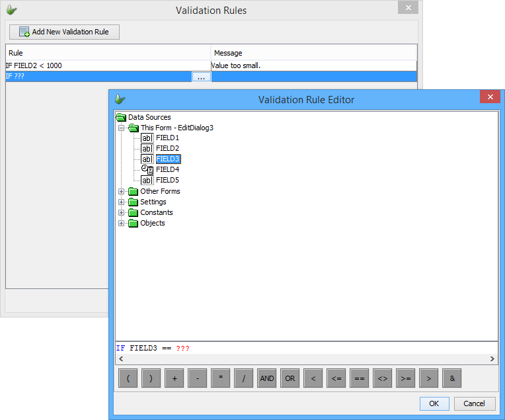This screenshot has height=420, width=505.
Task: Click the multiply (*) operator button
Action: click(220, 378)
